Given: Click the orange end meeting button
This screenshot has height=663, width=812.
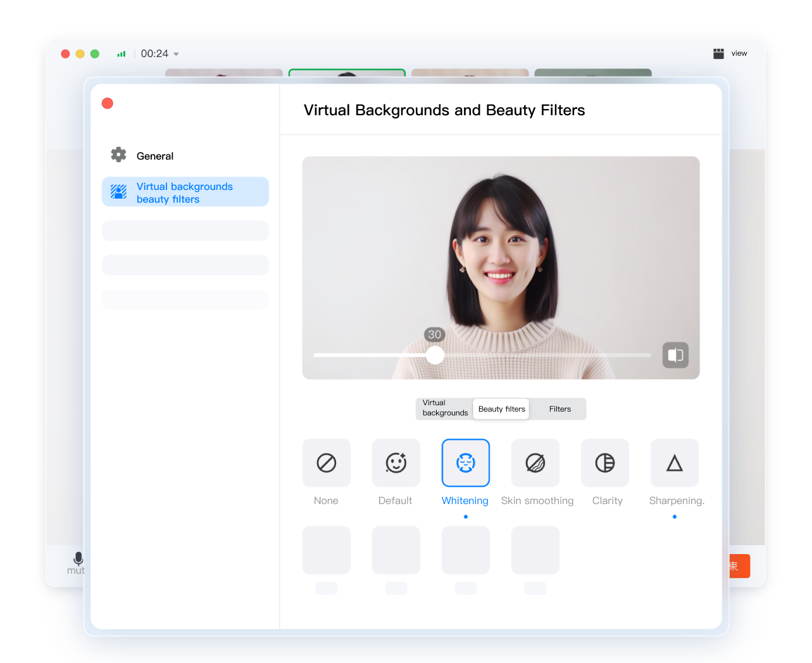Looking at the screenshot, I should click(x=739, y=566).
